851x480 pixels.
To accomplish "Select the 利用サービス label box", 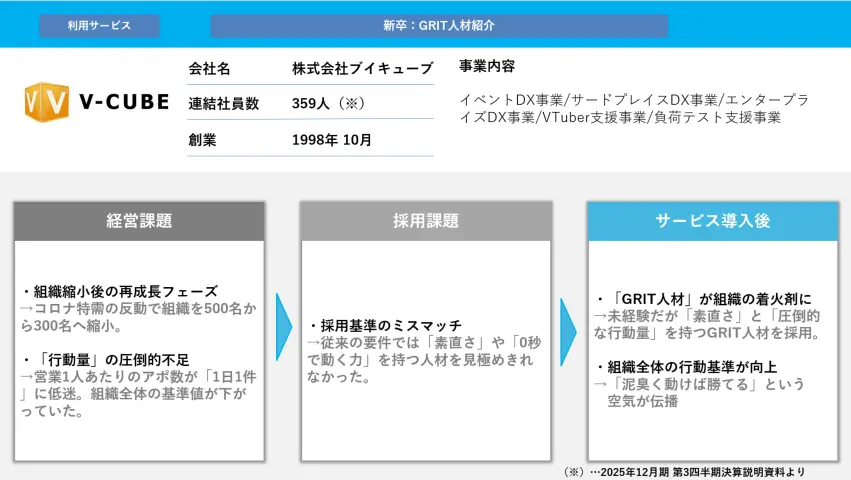I will (99, 25).
